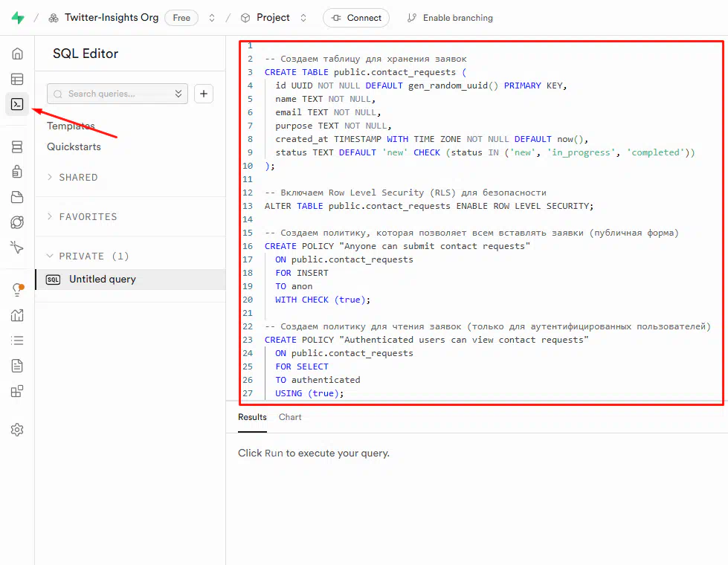
Task: Click the "email TEXT NOT NULL," line
Action: 328,112
